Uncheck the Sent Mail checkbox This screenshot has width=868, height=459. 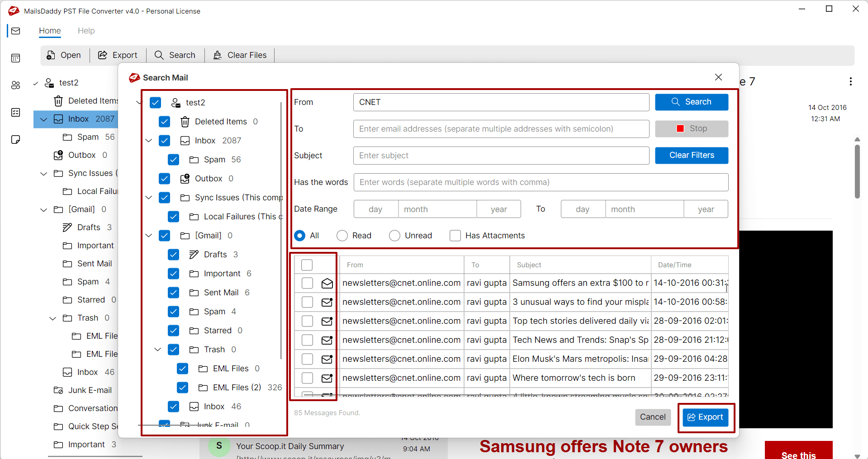(173, 293)
